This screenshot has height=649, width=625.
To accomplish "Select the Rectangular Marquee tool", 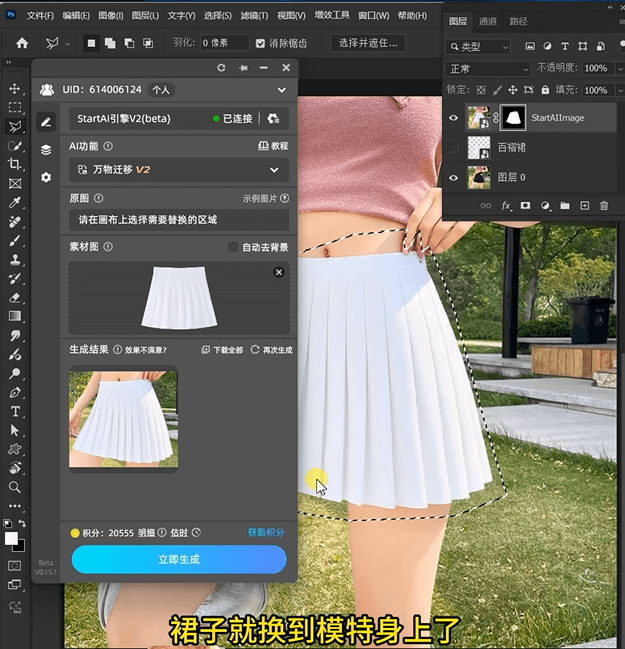I will [15, 108].
